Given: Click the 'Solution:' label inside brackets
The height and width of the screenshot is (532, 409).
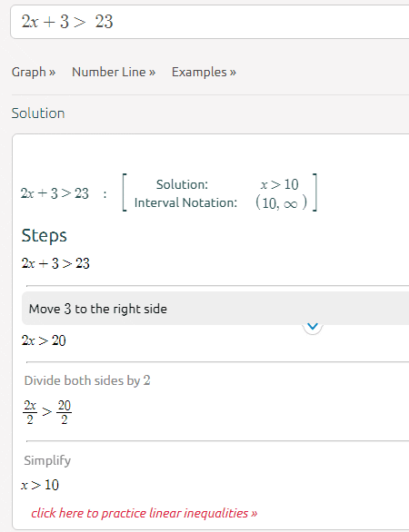Looking at the screenshot, I should (x=182, y=184).
